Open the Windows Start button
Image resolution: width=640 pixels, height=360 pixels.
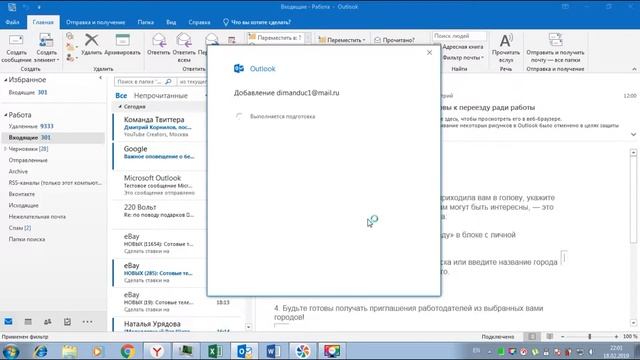point(11,351)
